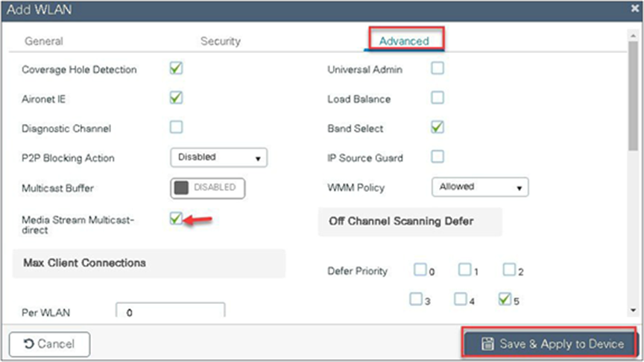Open P2P Blocking Action dropdown
This screenshot has height=362, width=644.
tap(218, 157)
